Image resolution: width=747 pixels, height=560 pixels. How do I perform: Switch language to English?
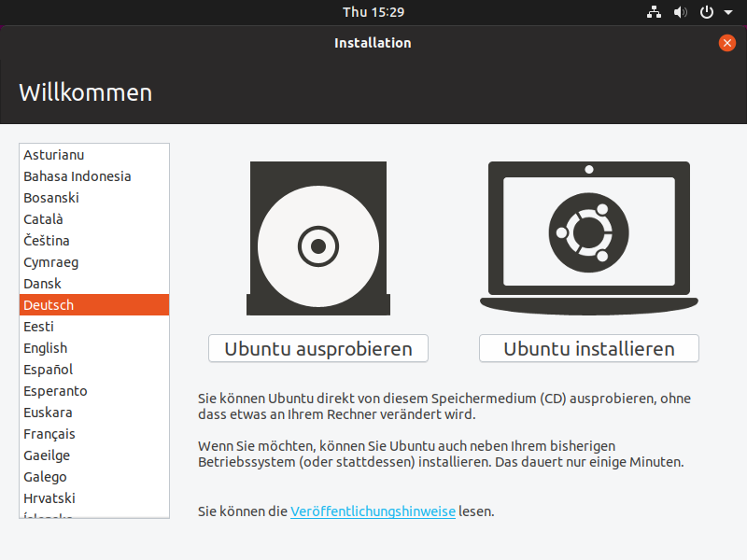tap(94, 347)
